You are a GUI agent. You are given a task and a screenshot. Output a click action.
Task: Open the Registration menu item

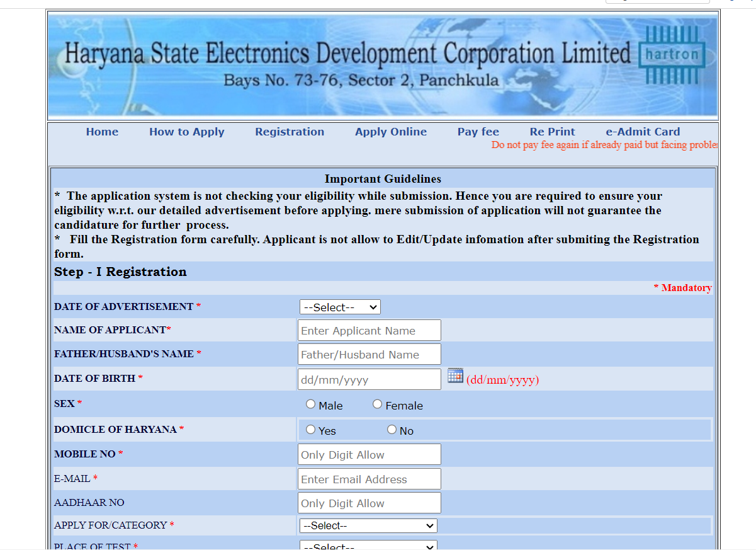(x=290, y=132)
